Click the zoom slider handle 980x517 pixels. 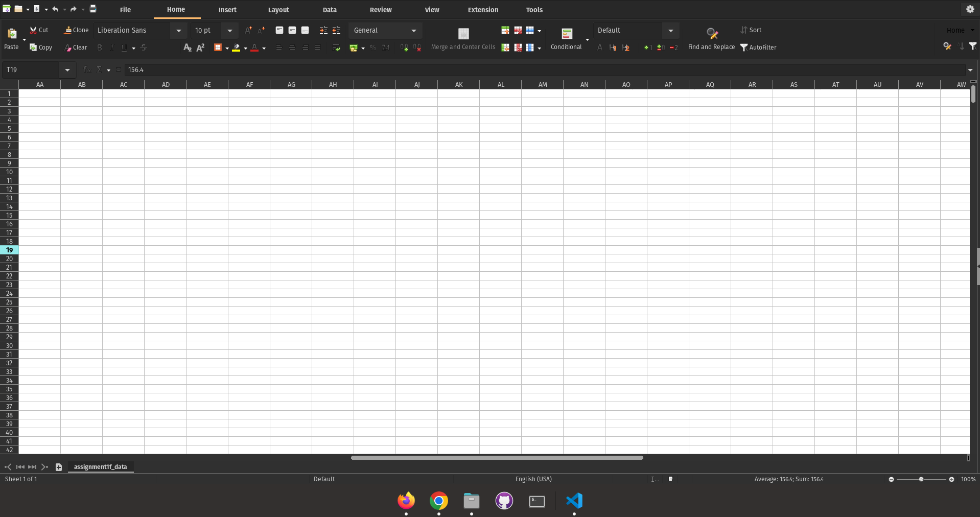click(x=921, y=479)
